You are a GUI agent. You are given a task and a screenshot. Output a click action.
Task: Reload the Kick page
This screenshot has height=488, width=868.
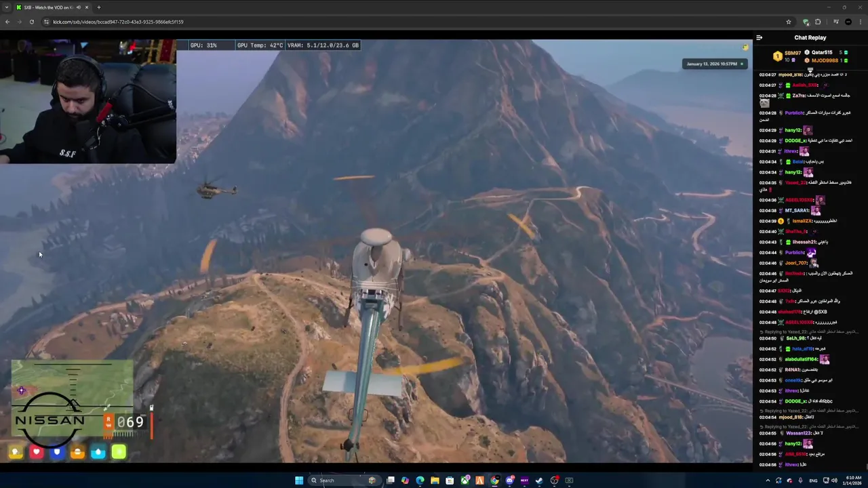click(x=31, y=22)
